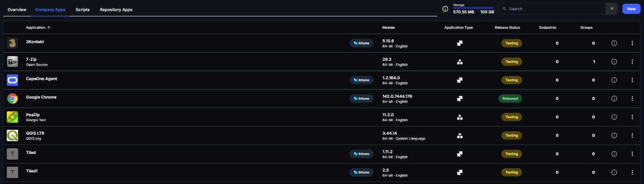Click the CapaOne Agent app icon
The height and width of the screenshot is (184, 644).
(x=13, y=80)
